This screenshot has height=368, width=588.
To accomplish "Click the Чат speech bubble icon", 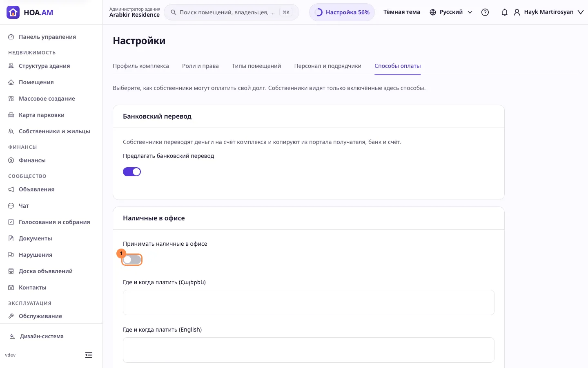I will [x=11, y=206].
